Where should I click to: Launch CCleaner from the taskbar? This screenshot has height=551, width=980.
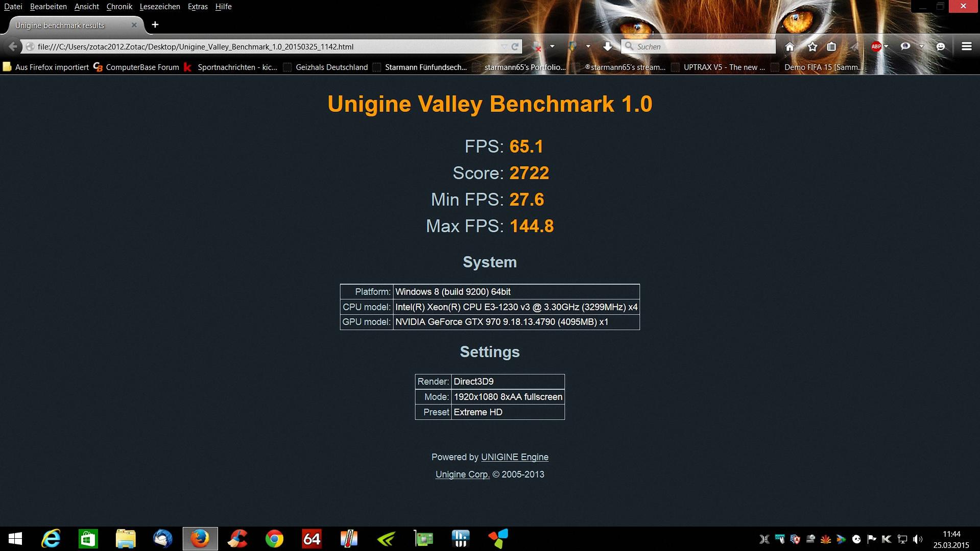click(237, 539)
